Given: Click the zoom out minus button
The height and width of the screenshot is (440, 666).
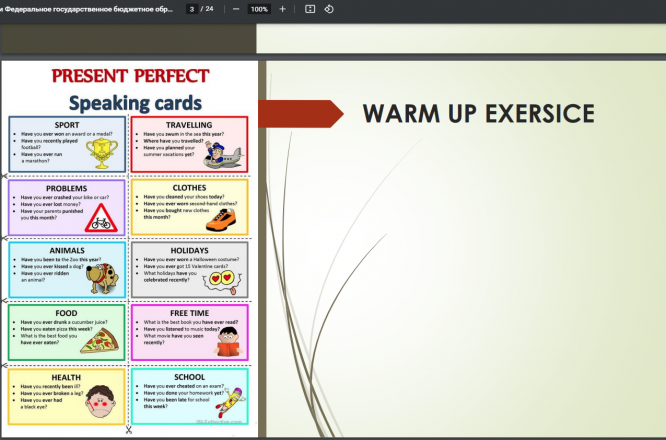Looking at the screenshot, I should click(x=236, y=9).
